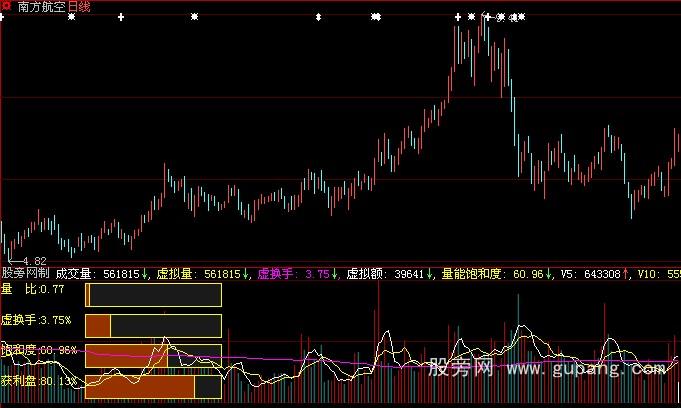
Task: Select the 虚拟额: 39641 readout
Action: pos(385,274)
